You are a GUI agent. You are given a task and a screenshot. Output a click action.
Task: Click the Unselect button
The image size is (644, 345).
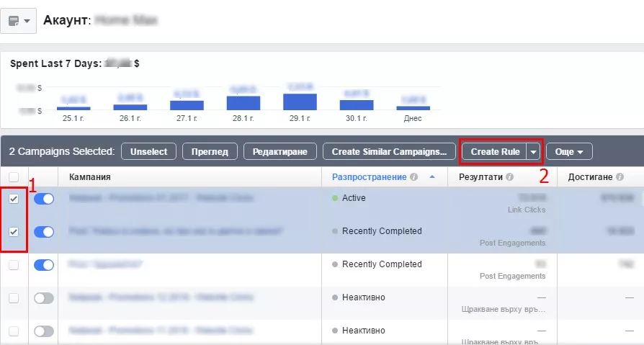(x=148, y=151)
